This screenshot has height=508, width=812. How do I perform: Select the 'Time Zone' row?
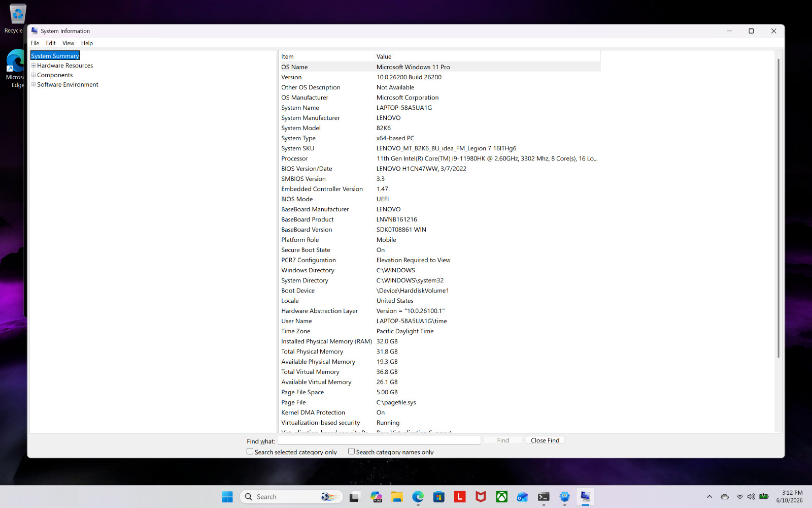(439, 331)
